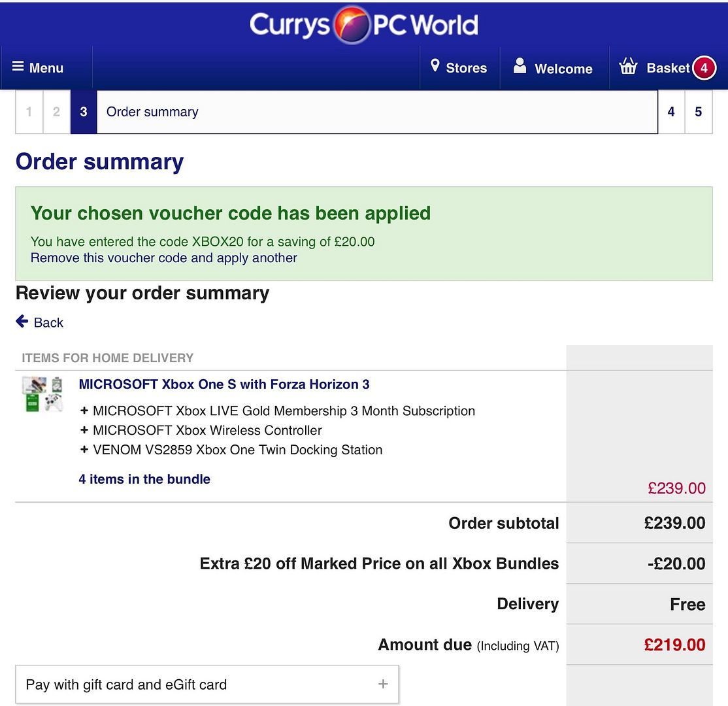Jump to checkout step 4
728x706 pixels.
coord(671,112)
